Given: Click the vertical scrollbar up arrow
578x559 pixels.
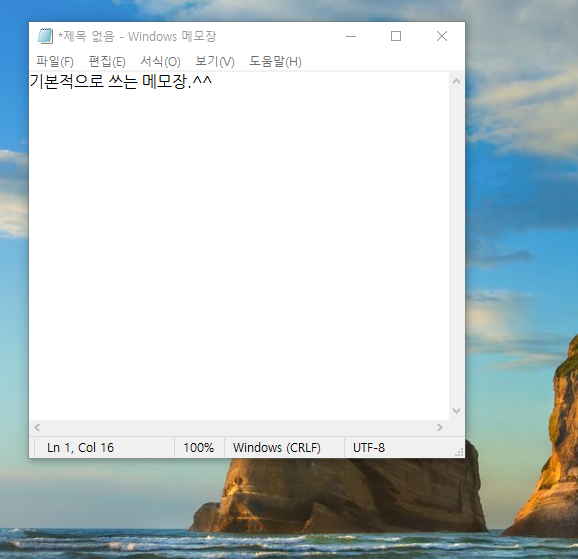Looking at the screenshot, I should point(456,81).
